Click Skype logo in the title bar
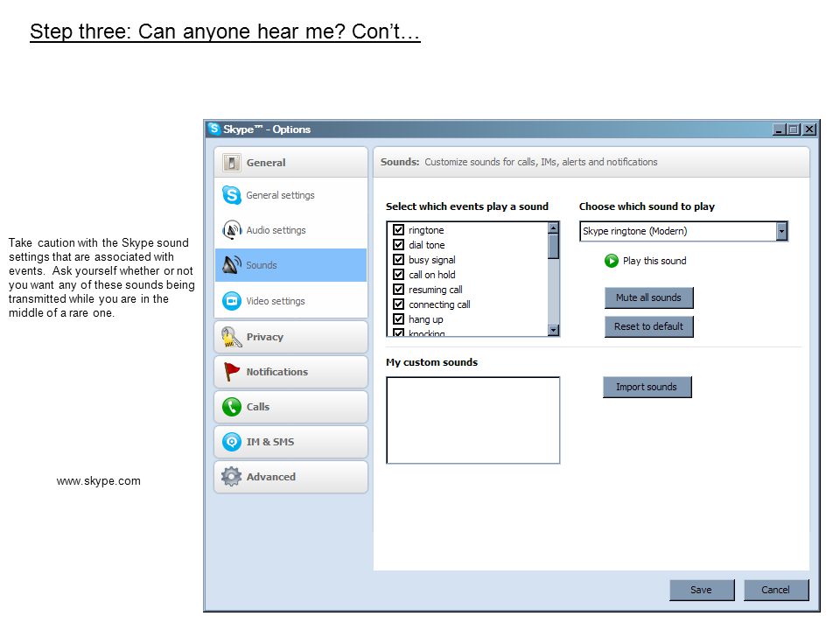 [x=214, y=129]
